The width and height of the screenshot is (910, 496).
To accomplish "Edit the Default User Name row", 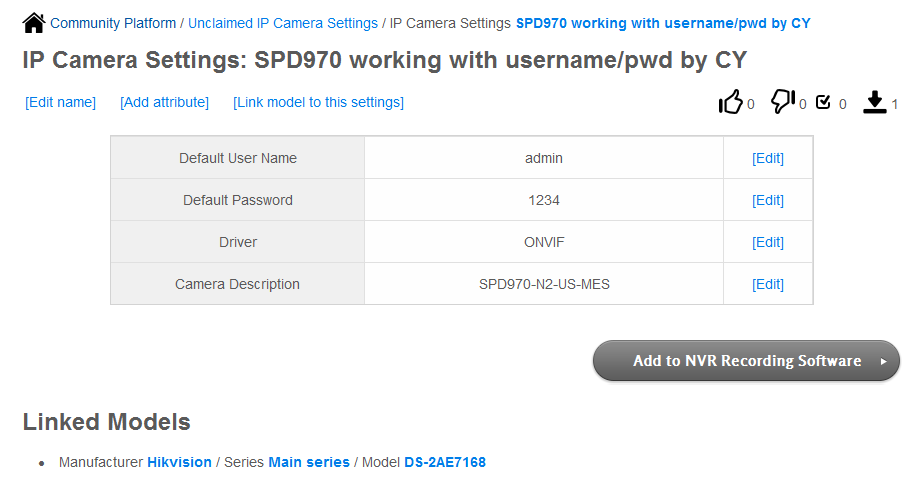I will click(767, 158).
